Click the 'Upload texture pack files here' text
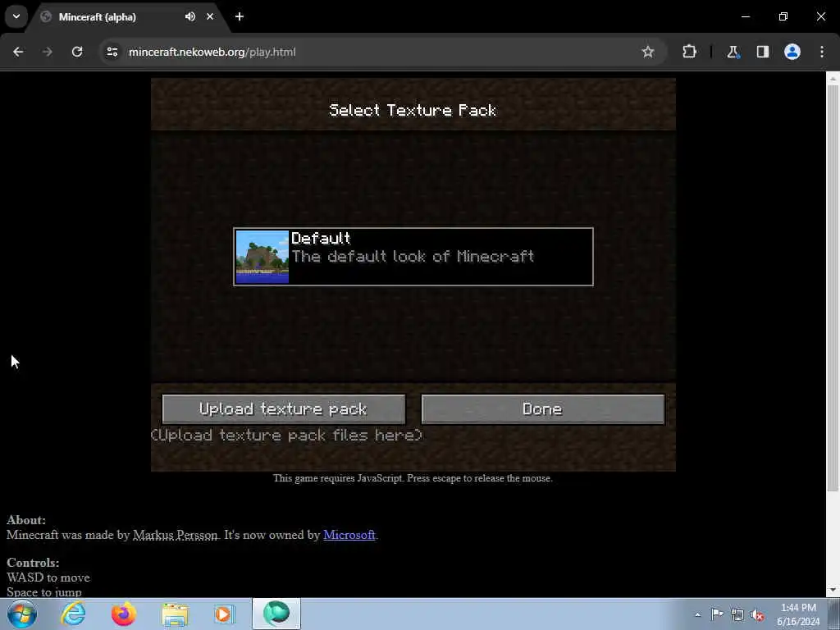 coord(286,435)
